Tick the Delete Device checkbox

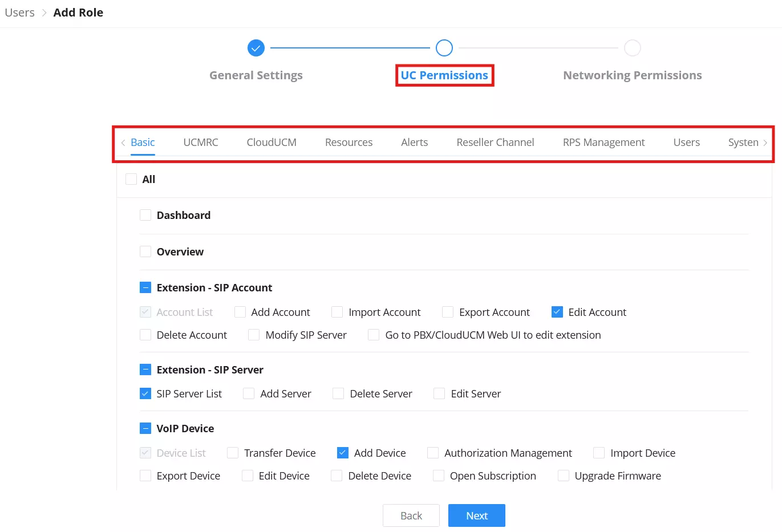[337, 476]
